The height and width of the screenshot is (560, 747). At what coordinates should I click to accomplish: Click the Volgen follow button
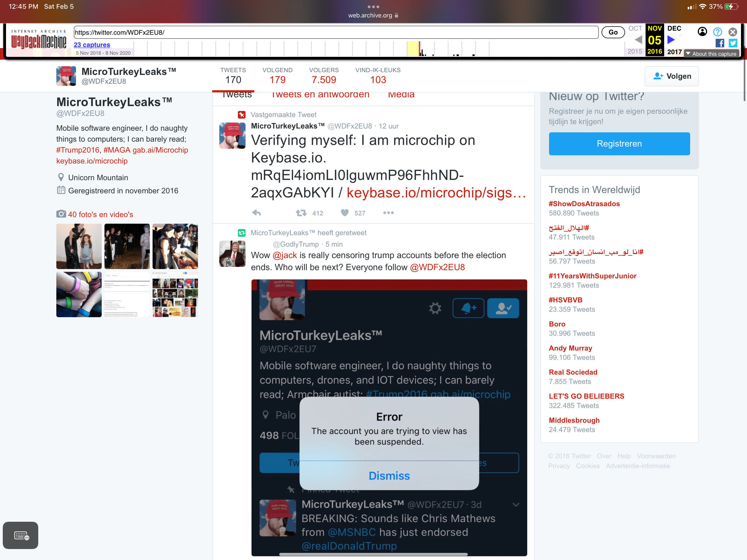671,76
